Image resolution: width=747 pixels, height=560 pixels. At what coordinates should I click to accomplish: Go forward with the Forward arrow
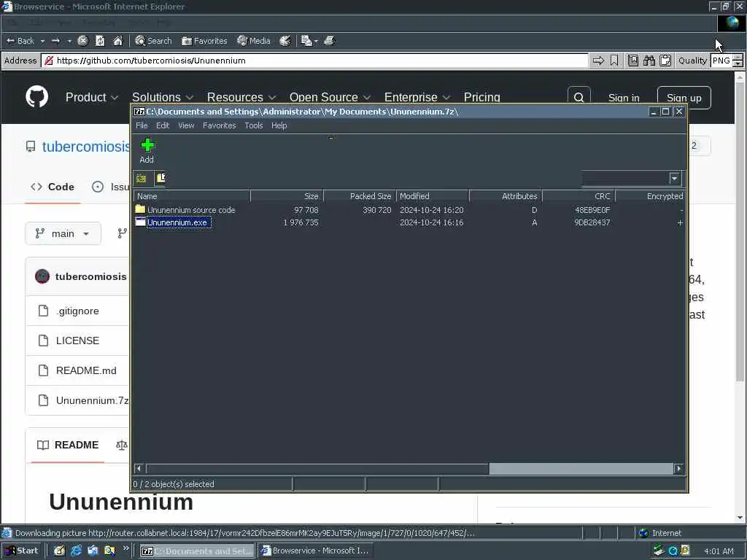pos(55,41)
